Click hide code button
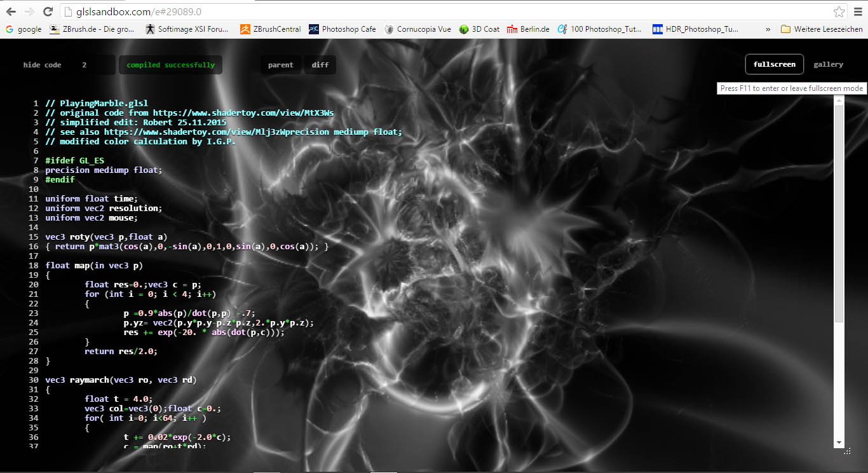Image resolution: width=868 pixels, height=473 pixels. [x=43, y=65]
